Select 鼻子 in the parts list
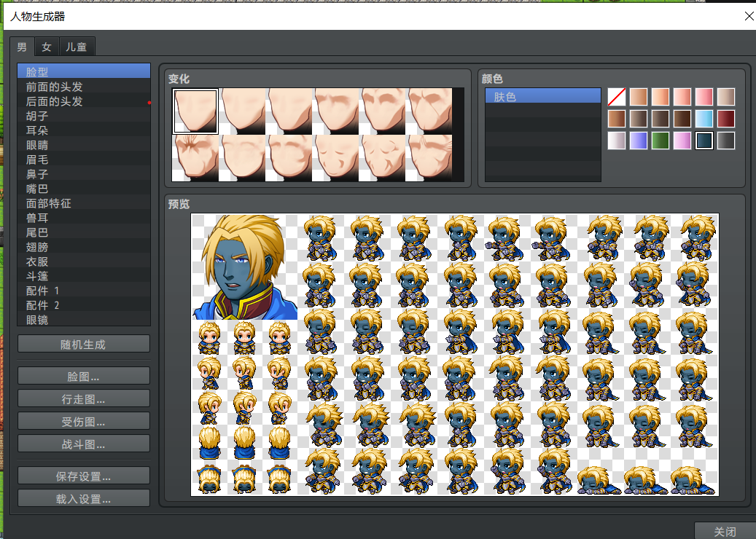This screenshot has width=756, height=539. pos(84,174)
